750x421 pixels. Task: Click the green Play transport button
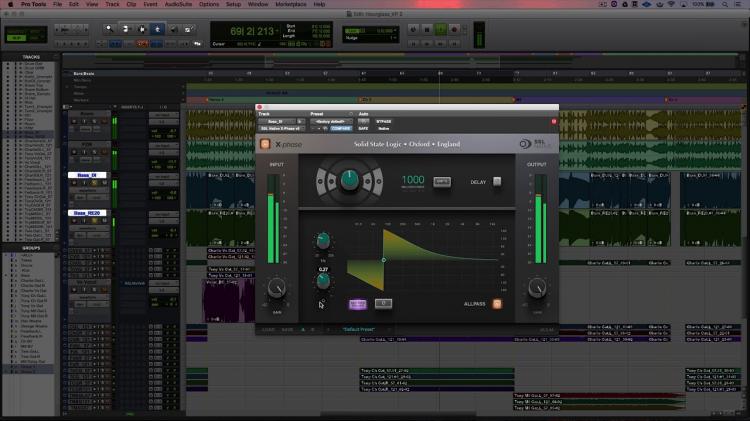(441, 29)
